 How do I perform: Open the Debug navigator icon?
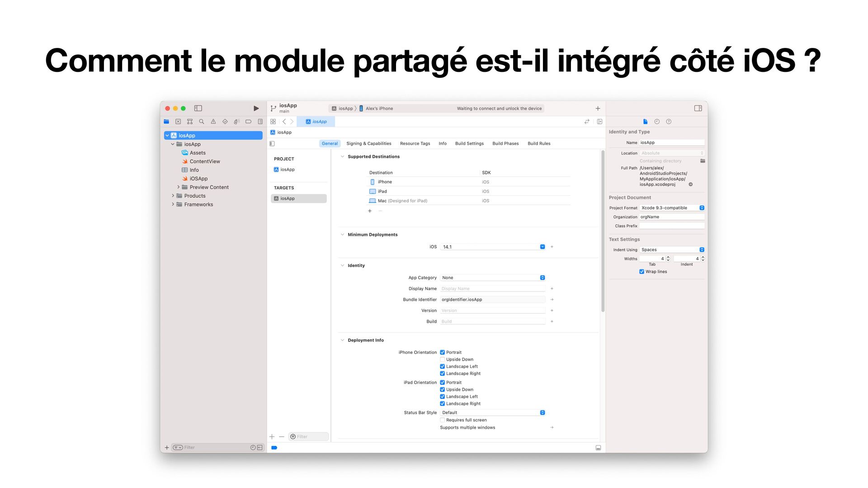[237, 122]
